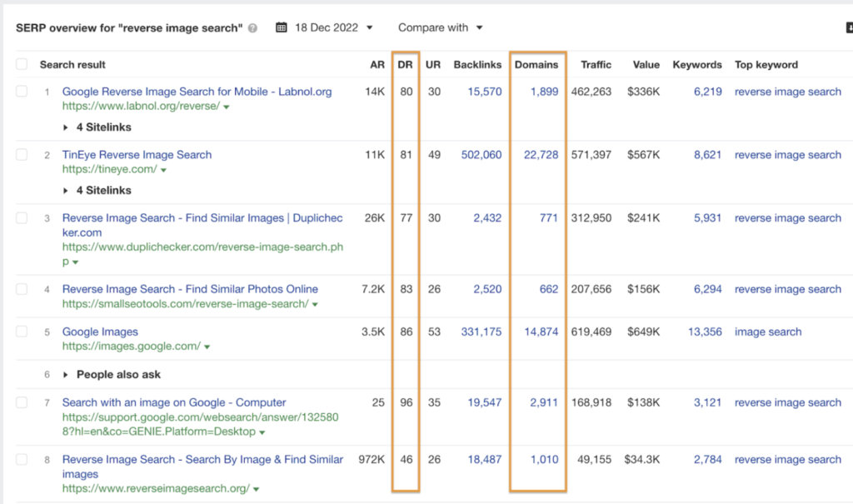Screen dimensions: 853x504
Task: Click the 15,570 backlinks count
Action: click(485, 92)
